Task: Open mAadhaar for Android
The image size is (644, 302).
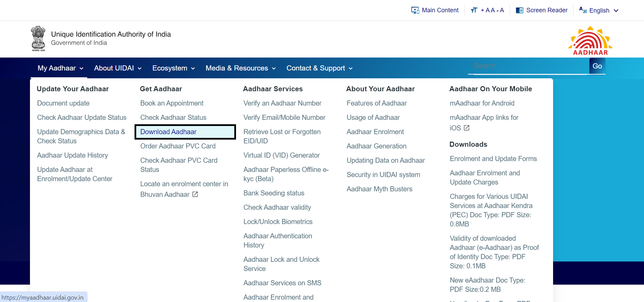Action: click(482, 103)
